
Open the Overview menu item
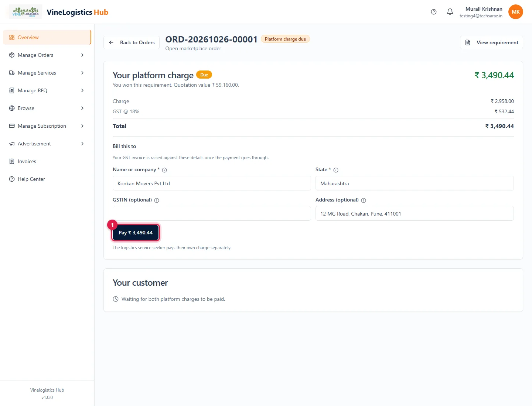coord(47,37)
